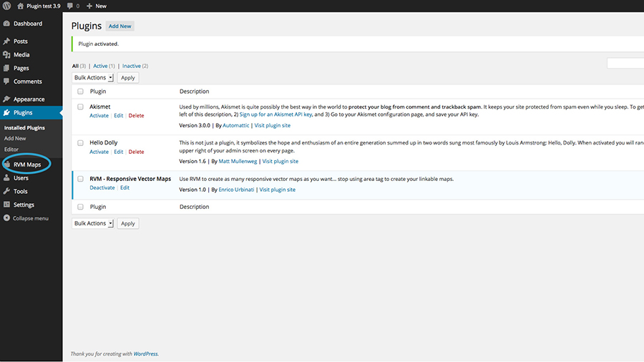Tick the Hello Dolly plugin checkbox
Viewport: 644px width, 362px height.
coord(81,143)
